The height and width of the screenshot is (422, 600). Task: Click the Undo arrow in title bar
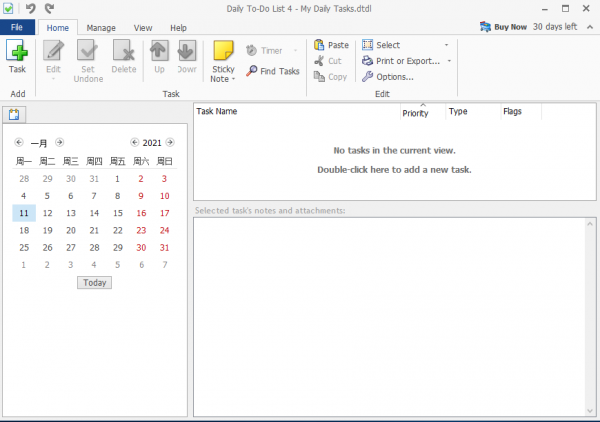(x=31, y=8)
